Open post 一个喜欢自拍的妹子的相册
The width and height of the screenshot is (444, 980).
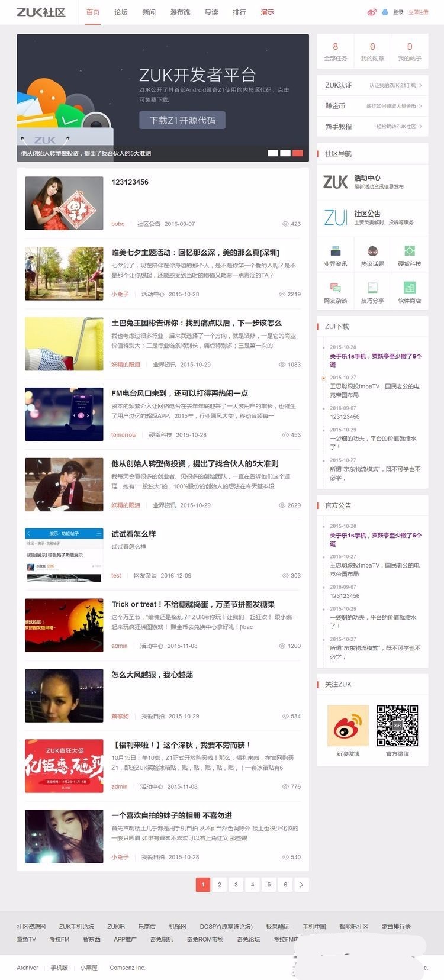pyautogui.click(x=172, y=815)
